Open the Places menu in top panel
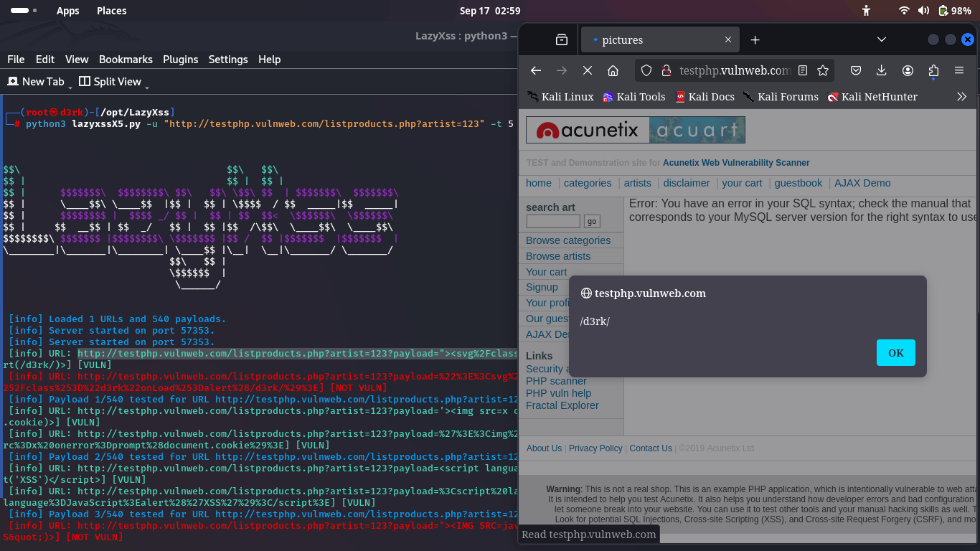Screen dimensions: 980x551 111,11
